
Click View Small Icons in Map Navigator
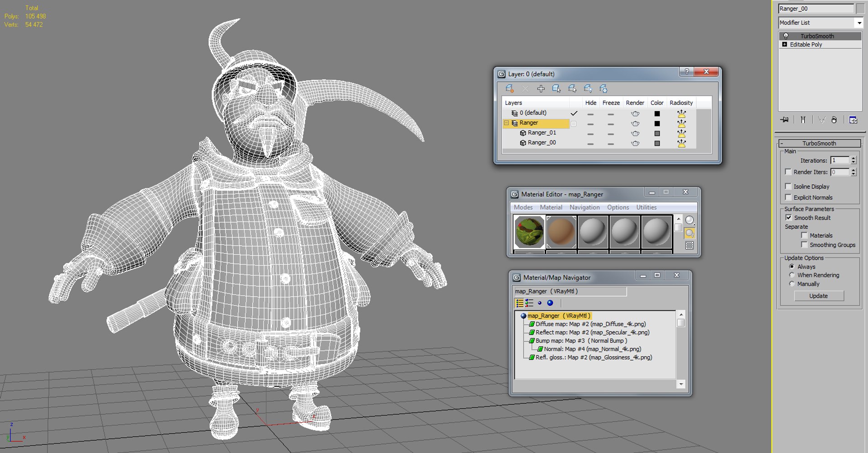click(x=539, y=303)
